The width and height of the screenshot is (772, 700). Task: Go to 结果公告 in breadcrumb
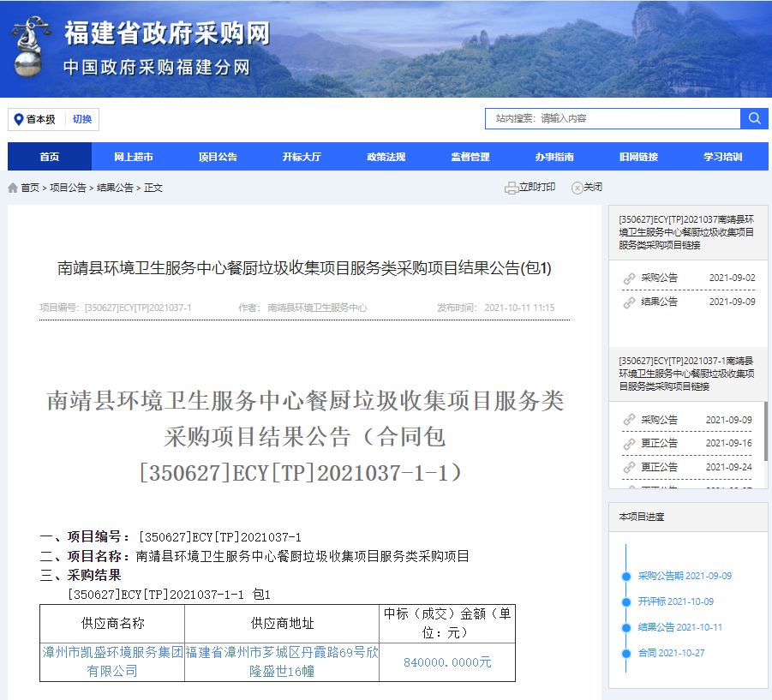point(115,188)
